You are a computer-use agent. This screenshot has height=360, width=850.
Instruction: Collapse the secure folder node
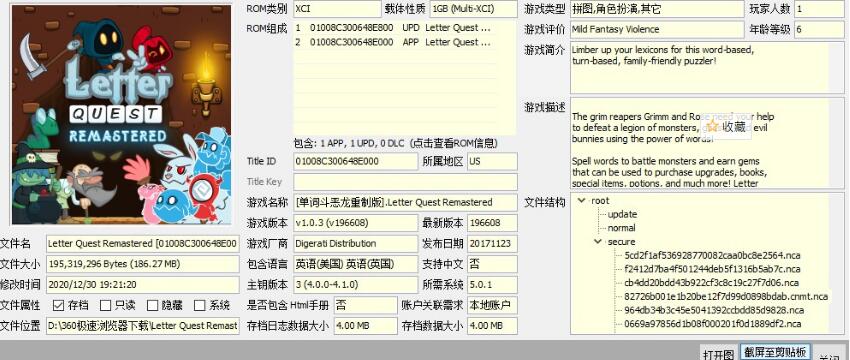pos(598,242)
